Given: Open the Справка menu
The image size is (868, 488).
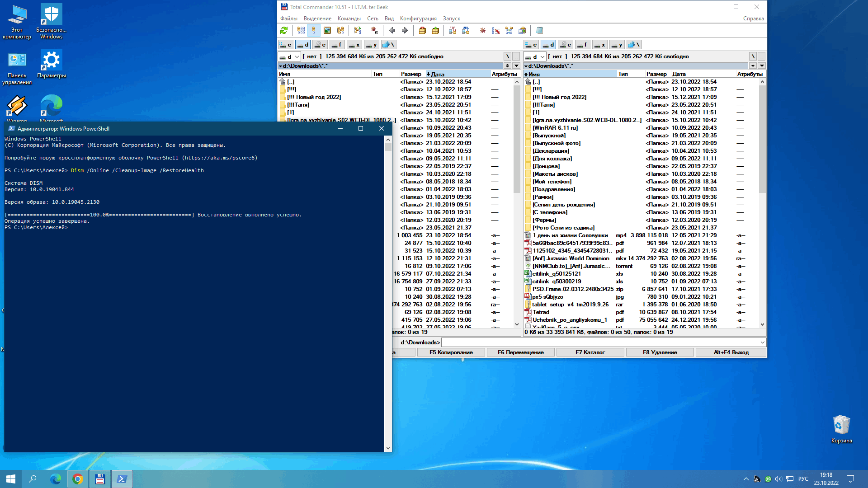Looking at the screenshot, I should tap(753, 19).
